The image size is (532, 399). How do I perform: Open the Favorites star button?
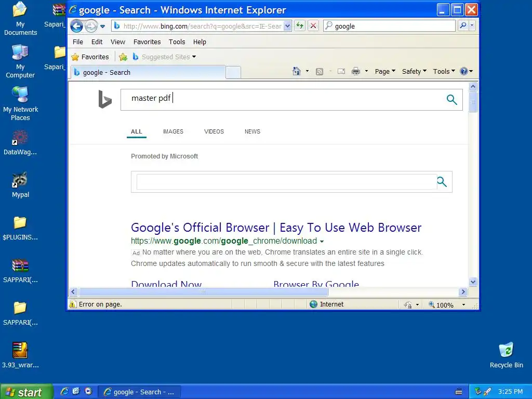pyautogui.click(x=90, y=57)
